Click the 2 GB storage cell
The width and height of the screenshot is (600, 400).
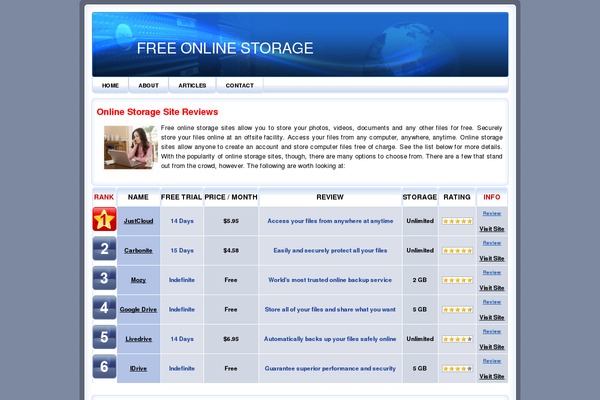pos(420,280)
